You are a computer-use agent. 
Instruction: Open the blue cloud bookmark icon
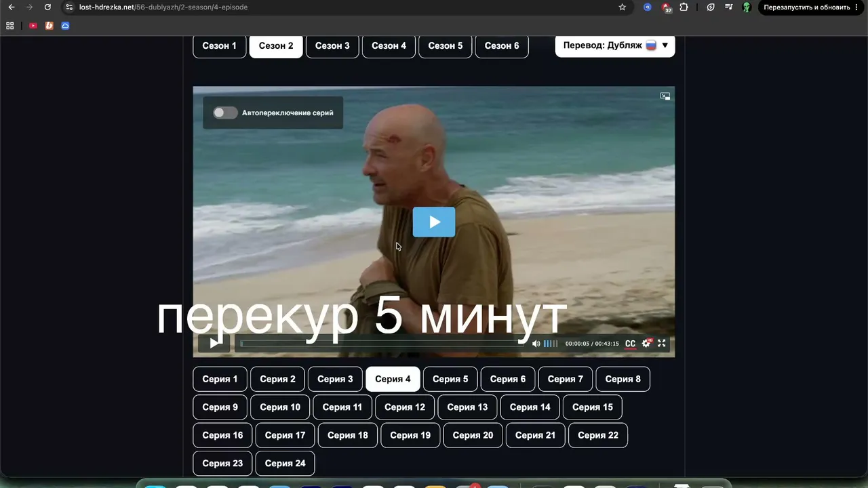coord(66,26)
